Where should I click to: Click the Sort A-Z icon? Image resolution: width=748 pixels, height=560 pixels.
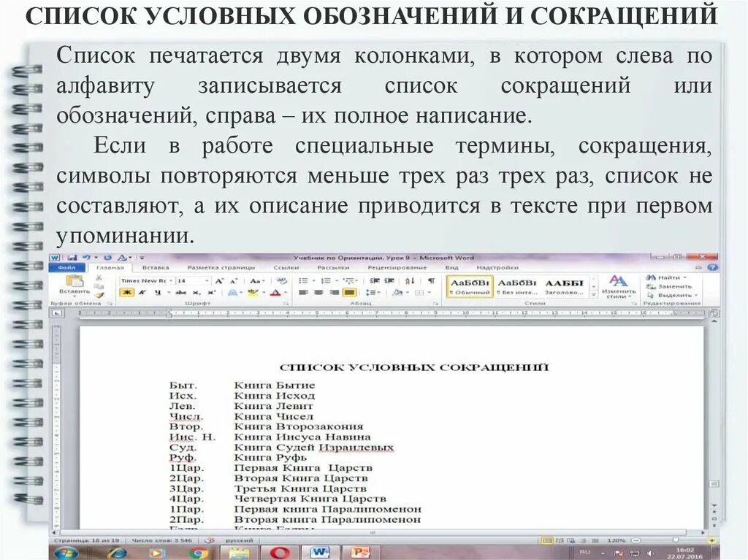tap(410, 280)
